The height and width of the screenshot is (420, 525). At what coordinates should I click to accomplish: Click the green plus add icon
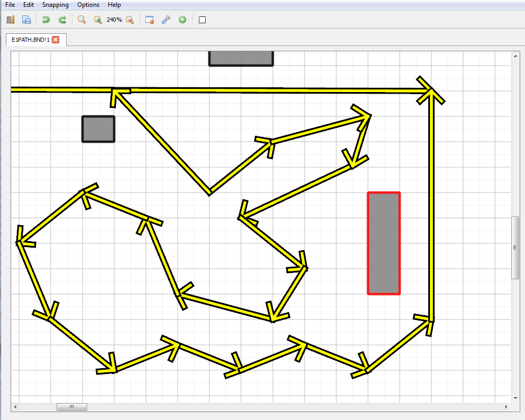(182, 20)
